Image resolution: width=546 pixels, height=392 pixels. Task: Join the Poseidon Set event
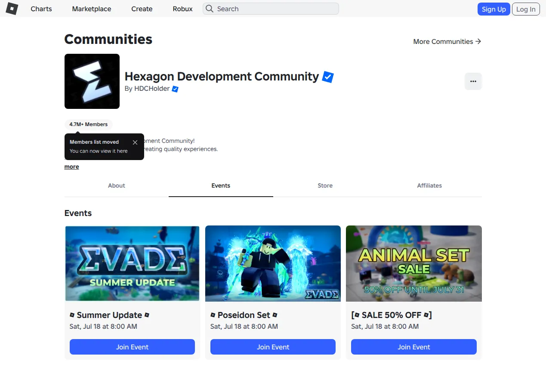(273, 347)
